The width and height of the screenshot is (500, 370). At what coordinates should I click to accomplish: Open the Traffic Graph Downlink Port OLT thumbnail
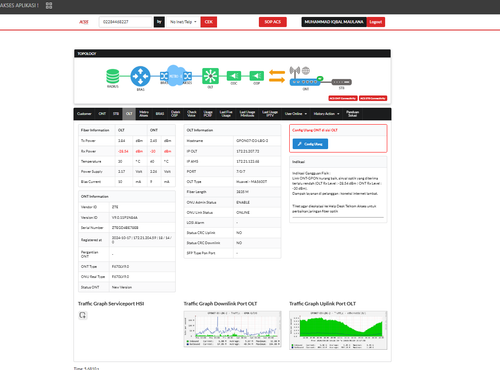pos(232,329)
